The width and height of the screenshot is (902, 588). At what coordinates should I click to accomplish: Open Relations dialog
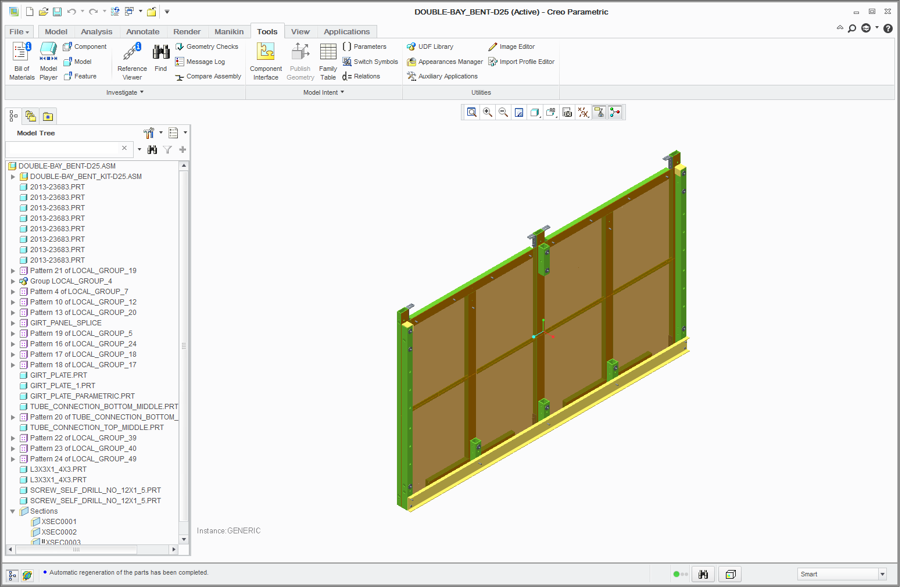pyautogui.click(x=361, y=76)
